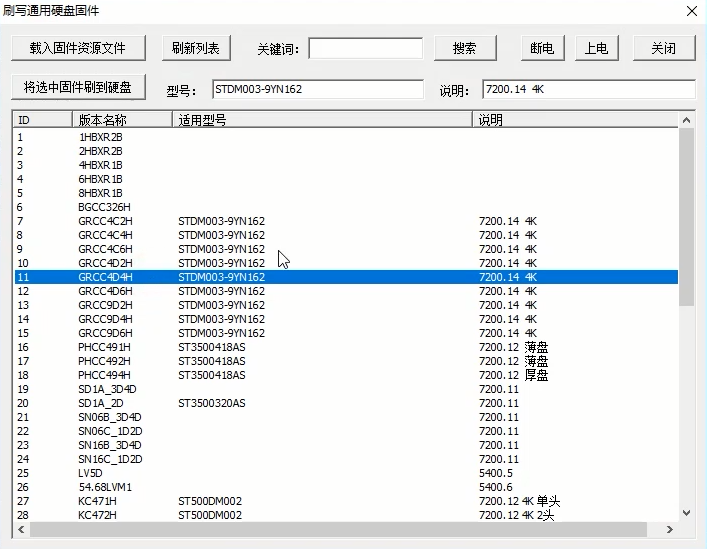Click the 型号 model text field
Screen dimensions: 707x549
click(318, 90)
